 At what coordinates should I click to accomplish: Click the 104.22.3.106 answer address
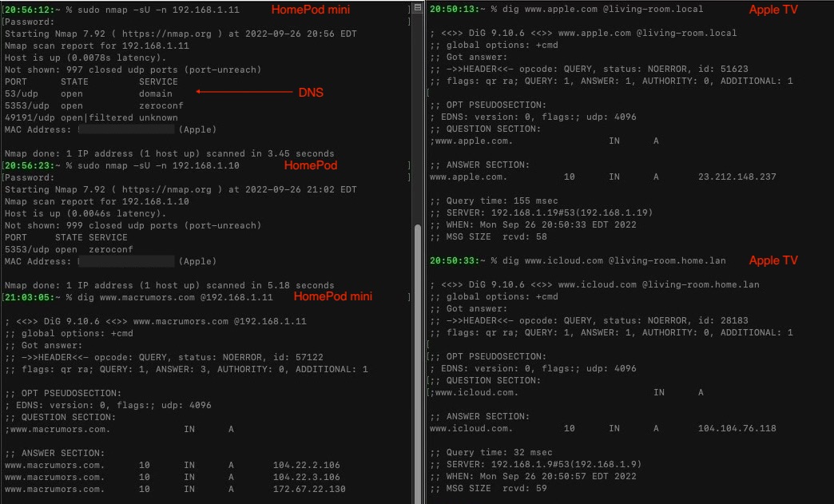tap(307, 477)
